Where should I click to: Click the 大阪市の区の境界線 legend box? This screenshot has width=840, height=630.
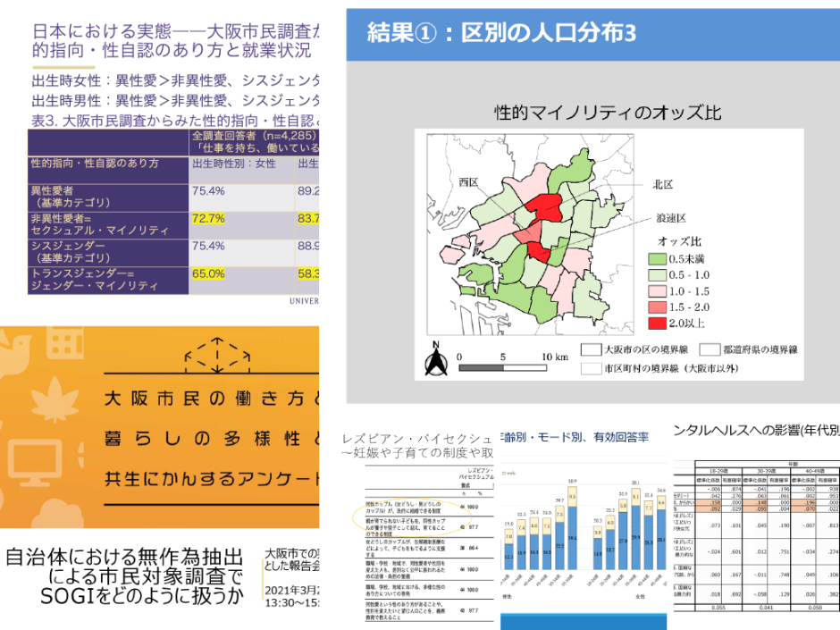(x=591, y=349)
